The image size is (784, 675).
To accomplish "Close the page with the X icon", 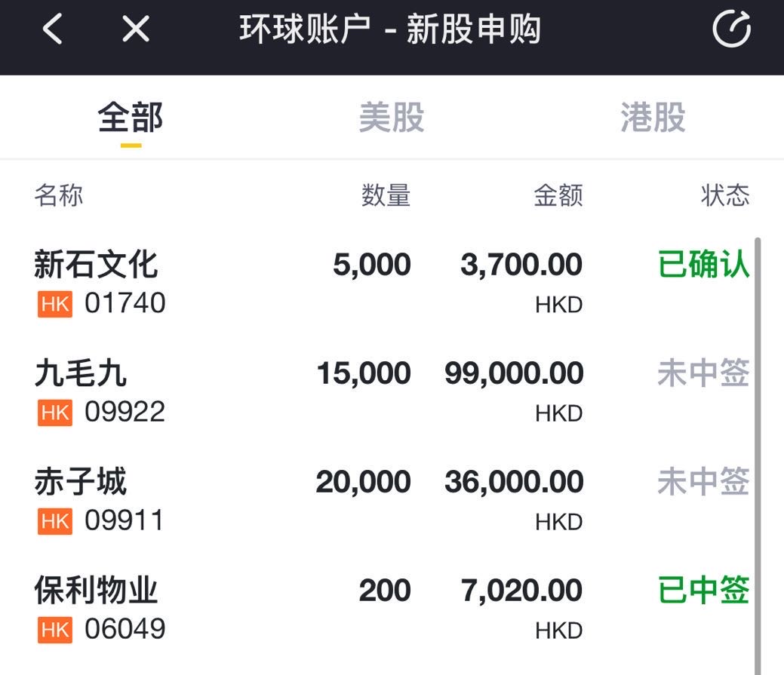I will coord(136,29).
